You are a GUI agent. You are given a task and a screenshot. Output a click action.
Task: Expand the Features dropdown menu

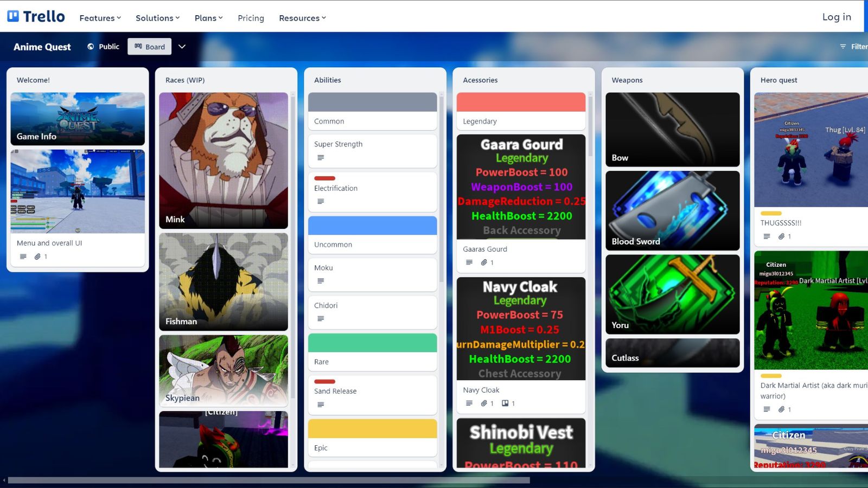[100, 18]
